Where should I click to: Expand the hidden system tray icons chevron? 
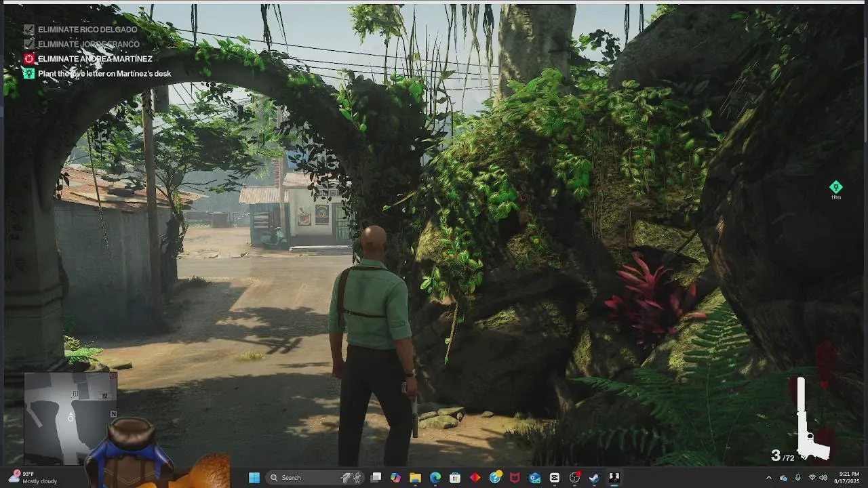coord(769,477)
